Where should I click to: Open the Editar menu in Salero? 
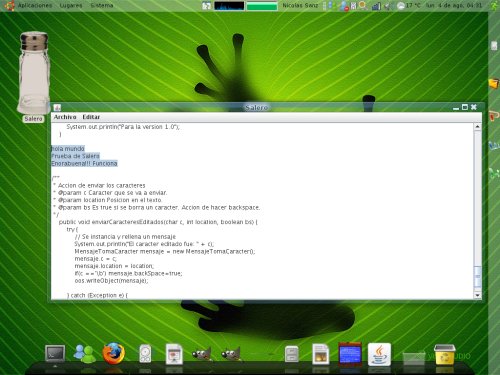[91, 117]
